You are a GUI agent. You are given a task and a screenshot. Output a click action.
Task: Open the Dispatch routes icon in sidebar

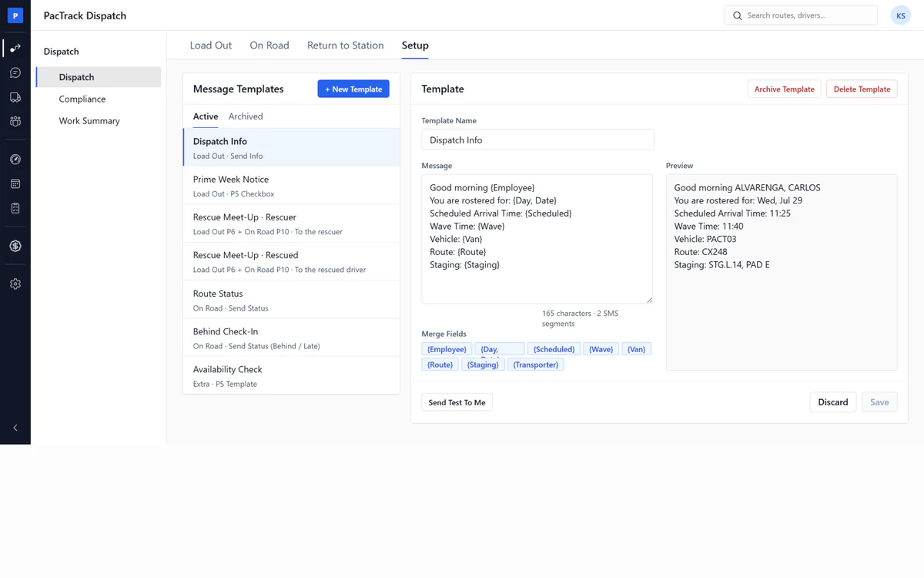pos(15,48)
